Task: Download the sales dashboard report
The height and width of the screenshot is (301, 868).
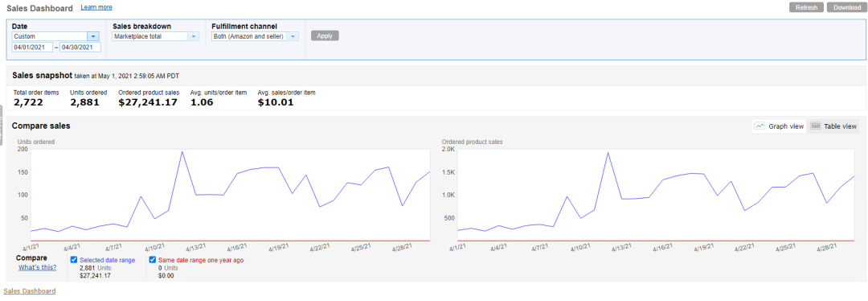Action: coord(847,7)
